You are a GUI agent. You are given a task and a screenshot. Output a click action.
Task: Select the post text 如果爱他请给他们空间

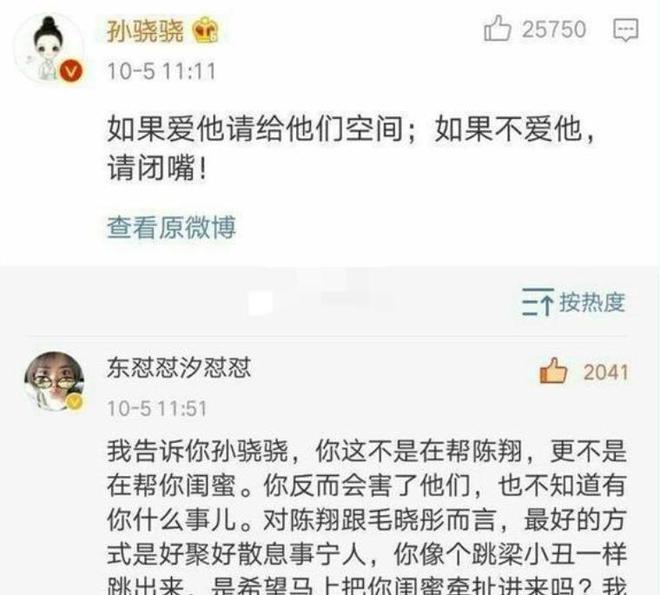click(255, 128)
